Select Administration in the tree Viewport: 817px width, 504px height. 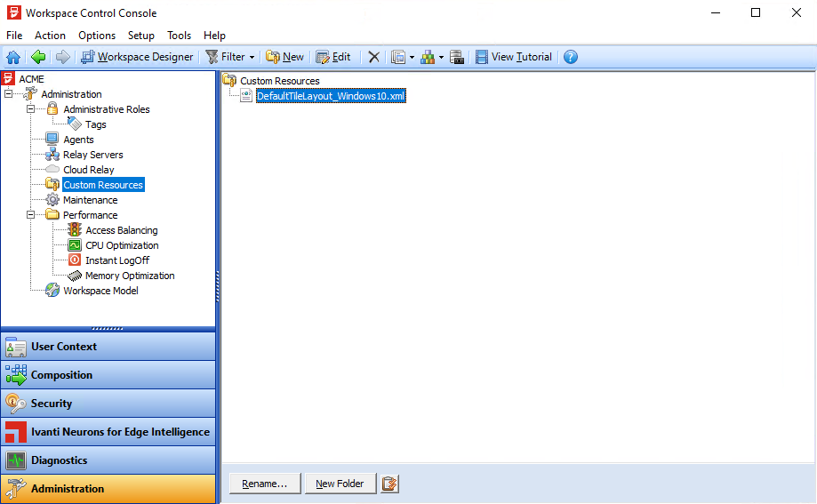(x=71, y=94)
